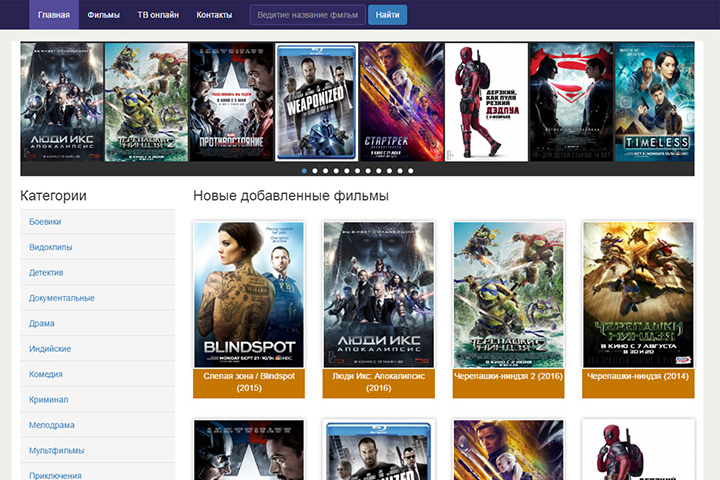
Task: Open the Главная nav tab
Action: coord(54,15)
